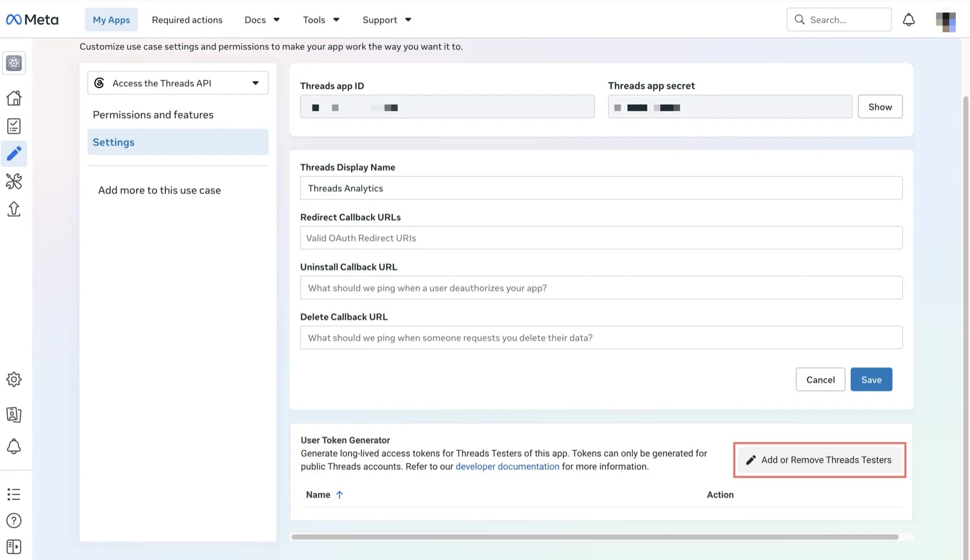This screenshot has height=560, width=970.
Task: Open the Help question mark icon
Action: point(14,521)
